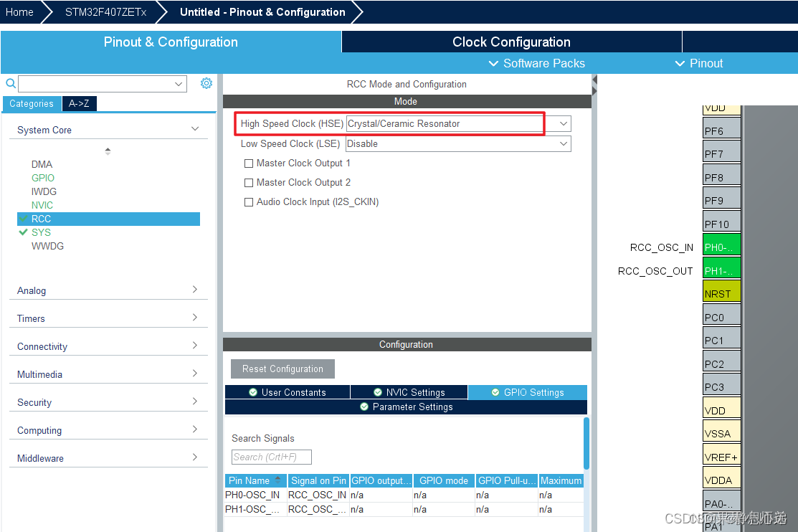The width and height of the screenshot is (798, 532).
Task: Open the User Constants tab
Action: pyautogui.click(x=288, y=392)
